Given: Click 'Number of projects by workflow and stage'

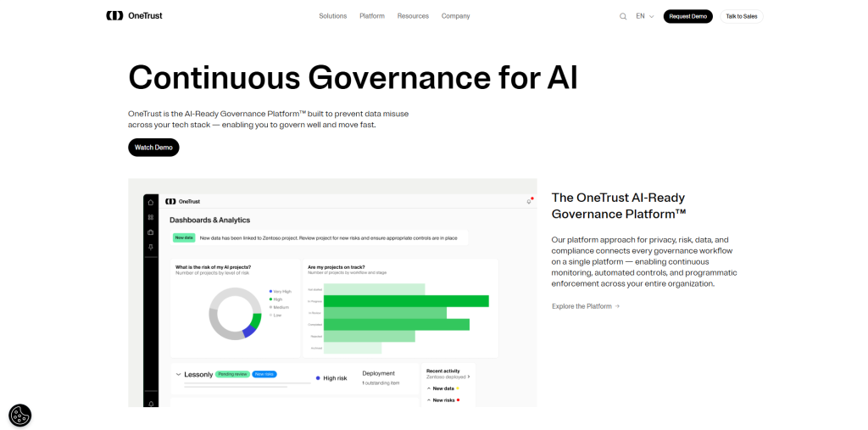Looking at the screenshot, I should pos(347,272).
